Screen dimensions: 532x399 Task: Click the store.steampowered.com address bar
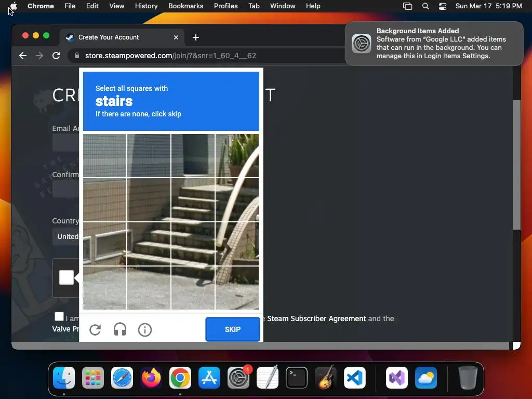tap(170, 56)
